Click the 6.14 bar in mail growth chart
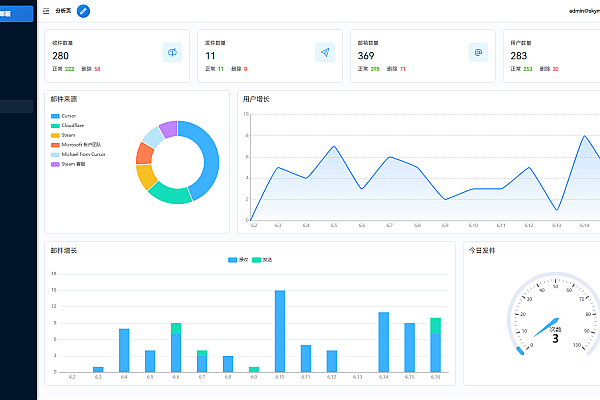Viewport: 600px width, 400px height. tap(383, 342)
